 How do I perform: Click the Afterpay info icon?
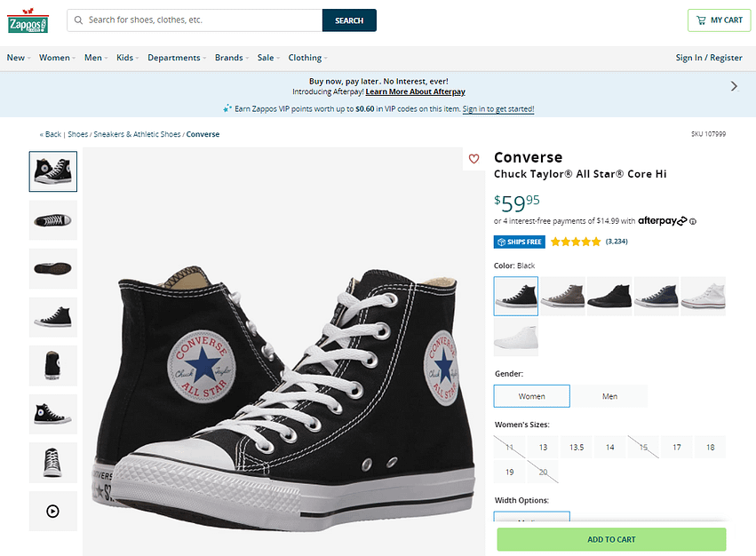click(x=693, y=221)
